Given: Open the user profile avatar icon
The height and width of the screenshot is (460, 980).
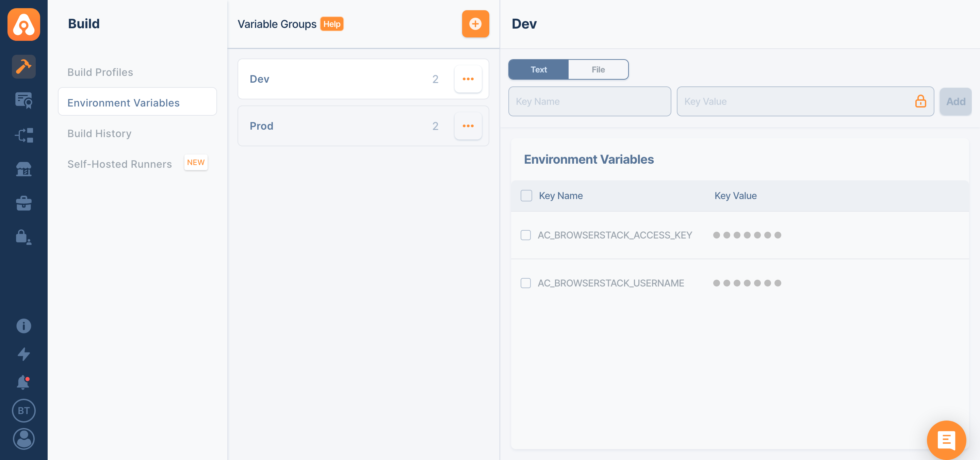Looking at the screenshot, I should coord(23,439).
